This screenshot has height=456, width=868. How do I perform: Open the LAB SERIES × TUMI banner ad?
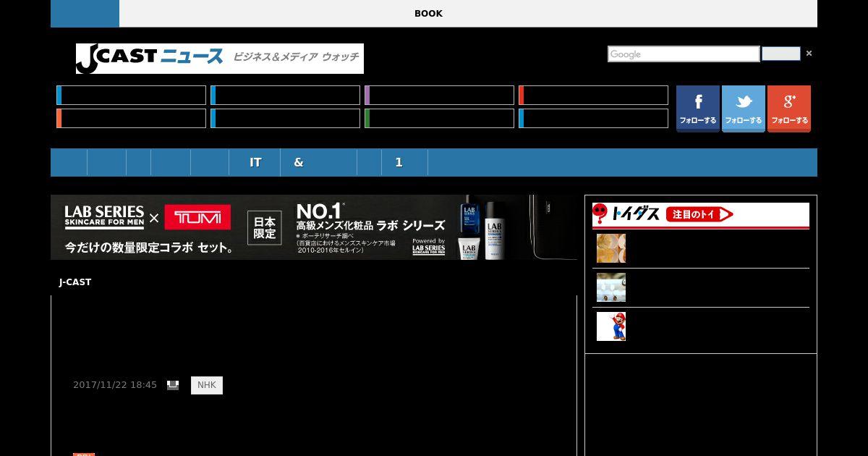[314, 227]
